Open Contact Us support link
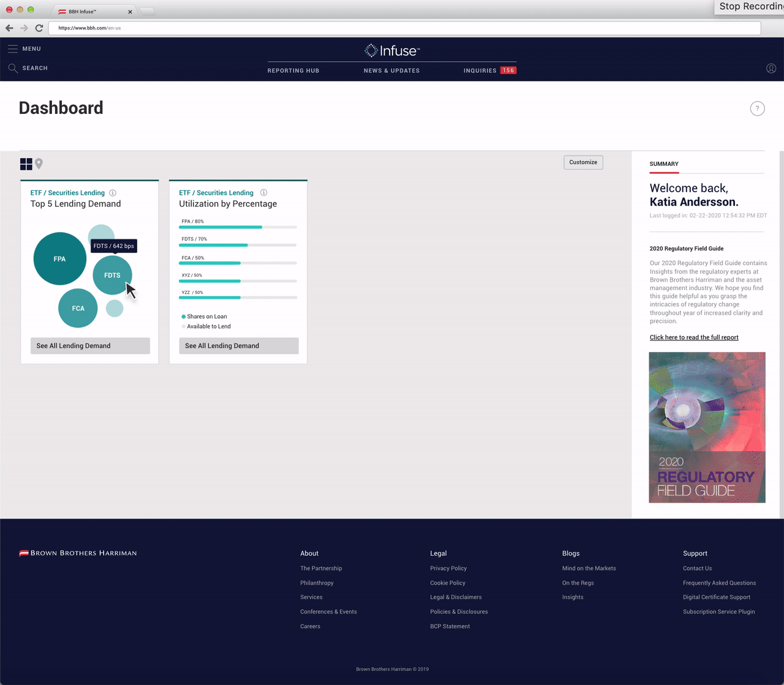 [x=698, y=568]
